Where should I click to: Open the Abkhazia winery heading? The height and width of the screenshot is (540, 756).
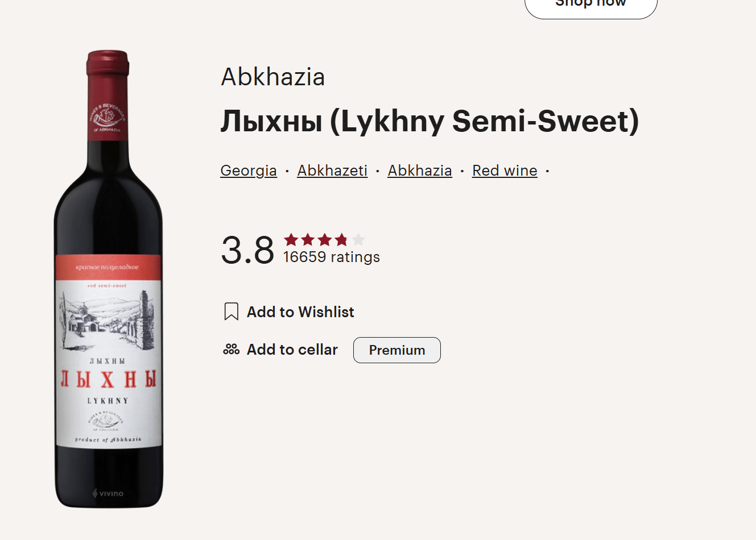pyautogui.click(x=273, y=77)
